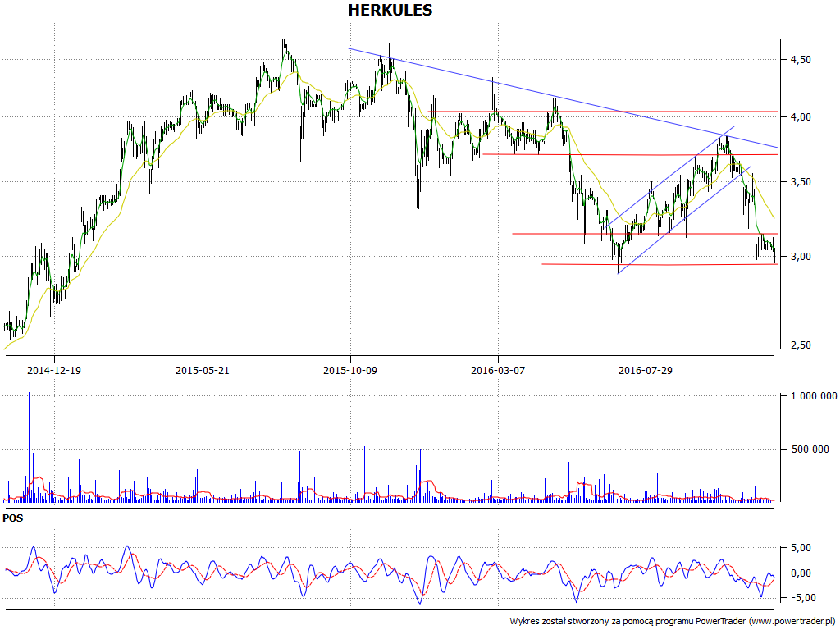Select the 2016-03-07 date label
Viewport: 840px width, 630px height.
coord(498,370)
